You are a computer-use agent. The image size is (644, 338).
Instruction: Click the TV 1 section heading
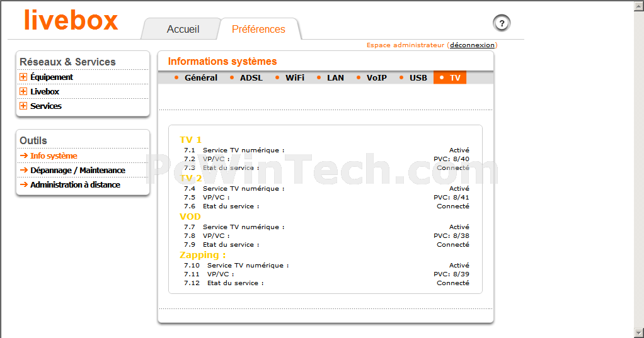click(190, 140)
